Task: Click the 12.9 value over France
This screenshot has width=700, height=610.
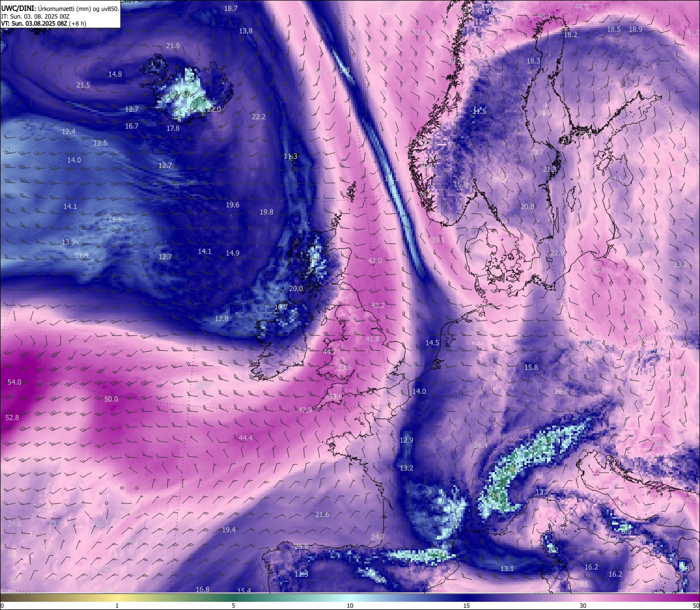Action: click(406, 440)
